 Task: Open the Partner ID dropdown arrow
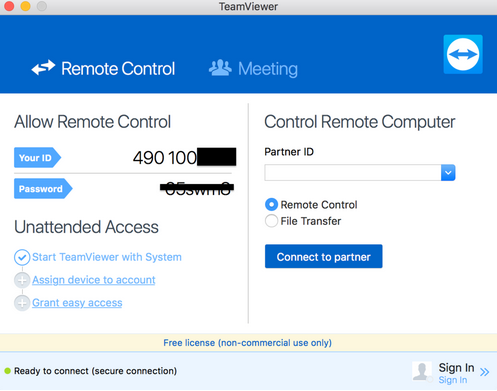pos(448,173)
